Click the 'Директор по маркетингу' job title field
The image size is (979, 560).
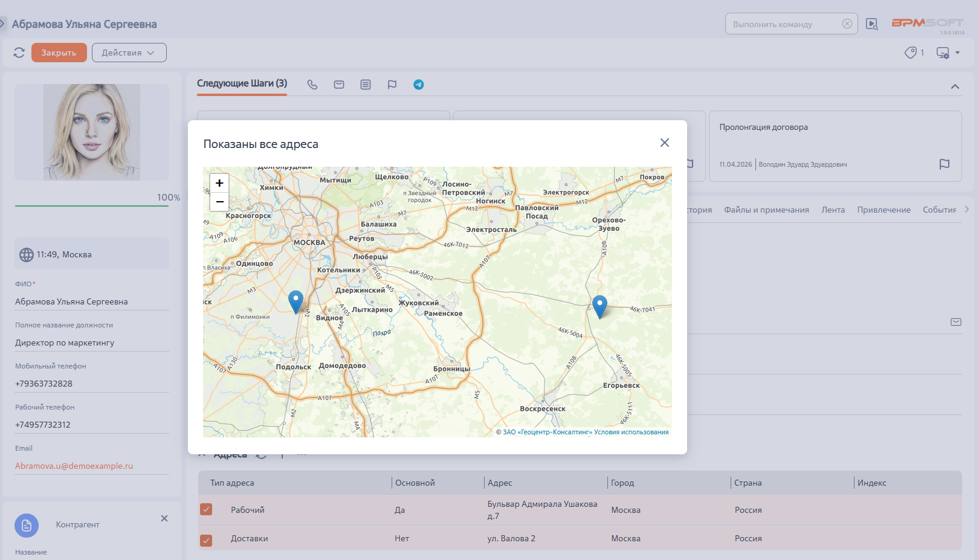(x=92, y=343)
